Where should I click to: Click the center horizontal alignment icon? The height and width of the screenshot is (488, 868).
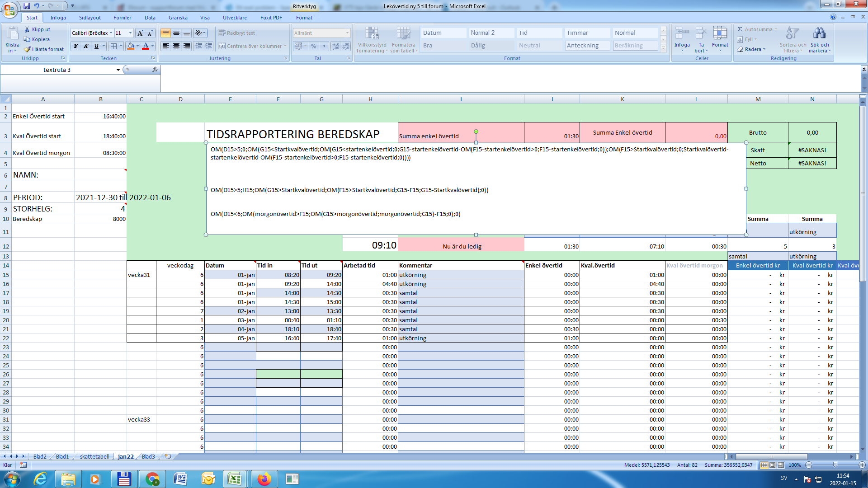click(176, 46)
